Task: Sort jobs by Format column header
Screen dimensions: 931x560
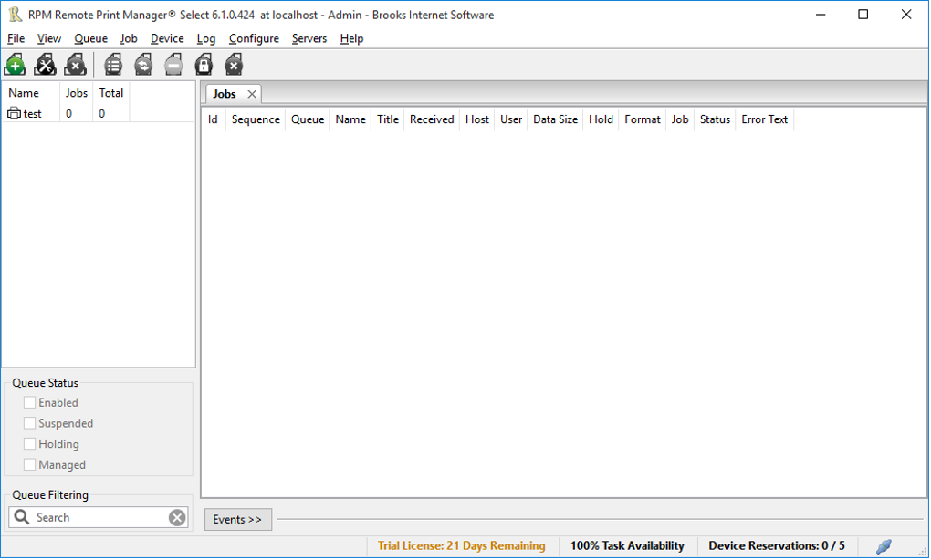Action: tap(643, 119)
